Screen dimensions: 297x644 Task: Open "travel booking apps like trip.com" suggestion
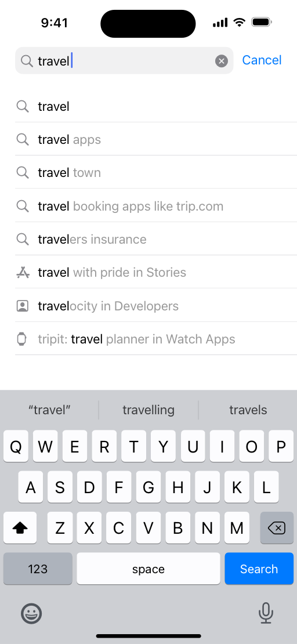(156, 206)
